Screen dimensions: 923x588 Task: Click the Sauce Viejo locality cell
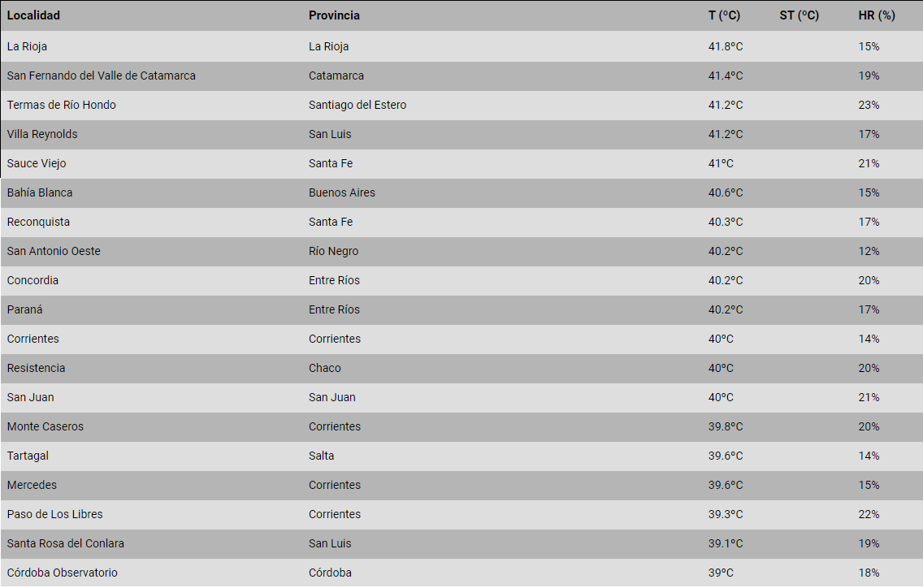tap(37, 163)
